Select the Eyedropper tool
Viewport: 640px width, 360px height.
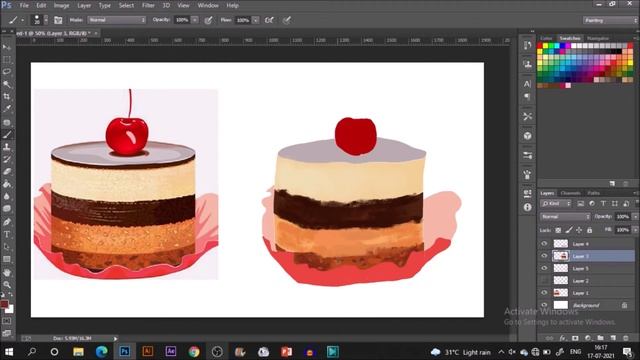coord(7,109)
